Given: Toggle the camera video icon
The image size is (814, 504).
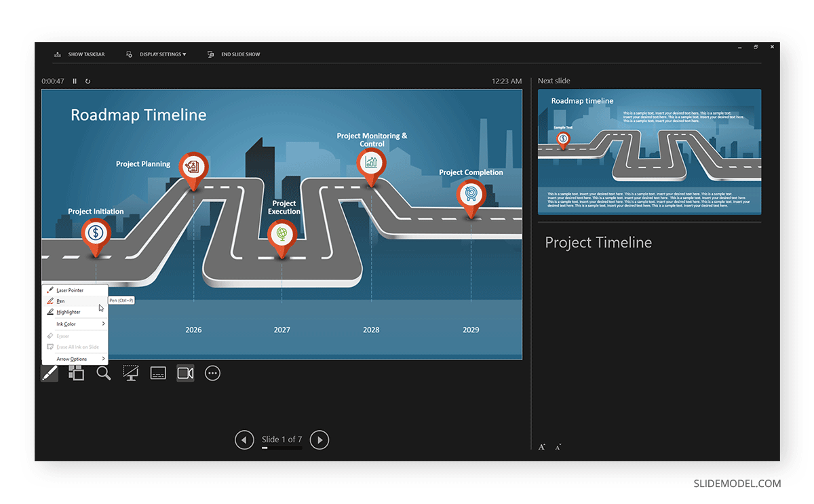Looking at the screenshot, I should [x=185, y=373].
